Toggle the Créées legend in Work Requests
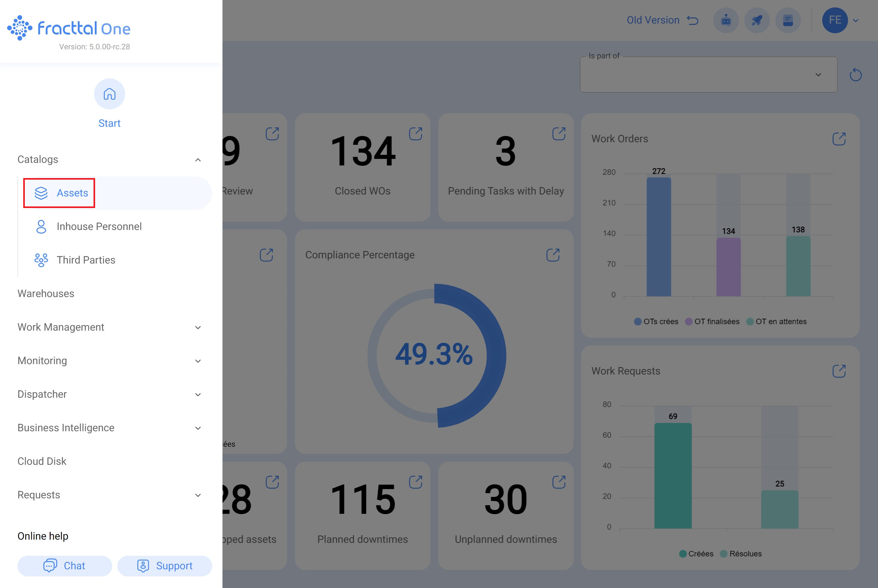 point(696,553)
